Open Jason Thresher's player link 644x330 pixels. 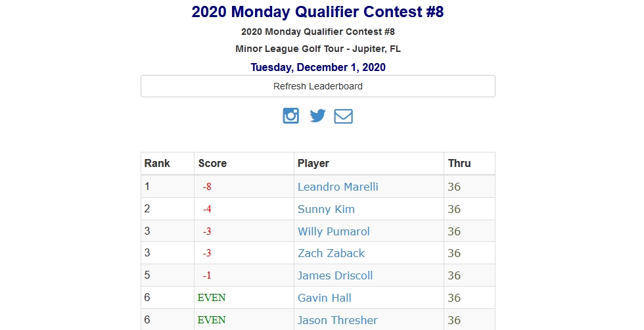(x=338, y=320)
